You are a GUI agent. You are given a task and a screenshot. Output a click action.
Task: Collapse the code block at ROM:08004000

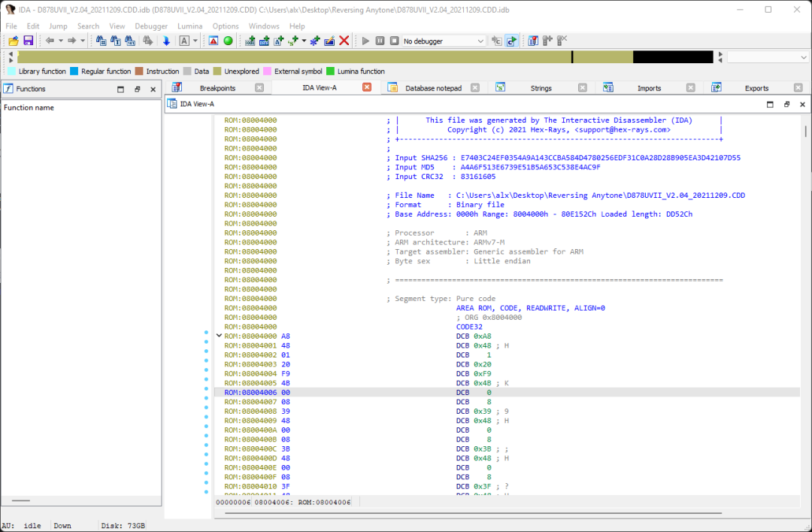coord(219,336)
